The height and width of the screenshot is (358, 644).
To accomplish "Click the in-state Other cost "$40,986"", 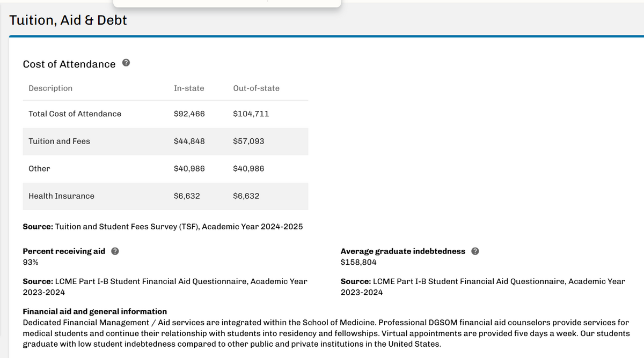I will [189, 168].
